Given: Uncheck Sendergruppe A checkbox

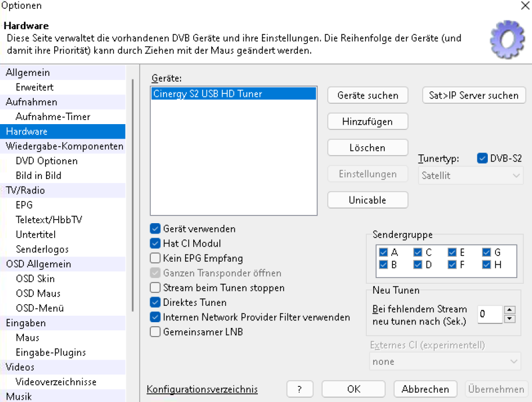Looking at the screenshot, I should point(383,252).
